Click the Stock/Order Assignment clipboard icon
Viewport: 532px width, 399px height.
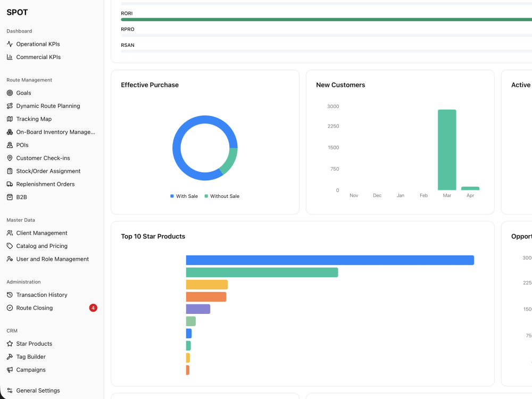click(x=10, y=171)
